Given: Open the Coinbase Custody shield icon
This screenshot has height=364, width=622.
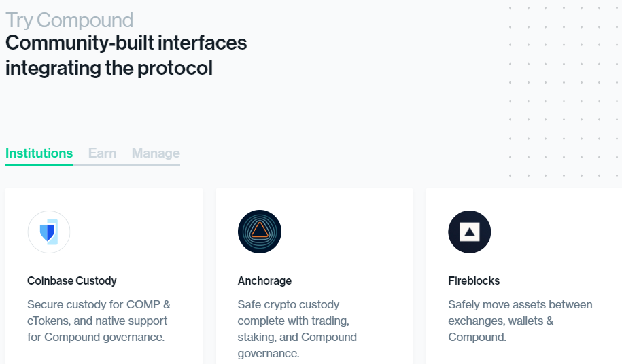Looking at the screenshot, I should 48,232.
